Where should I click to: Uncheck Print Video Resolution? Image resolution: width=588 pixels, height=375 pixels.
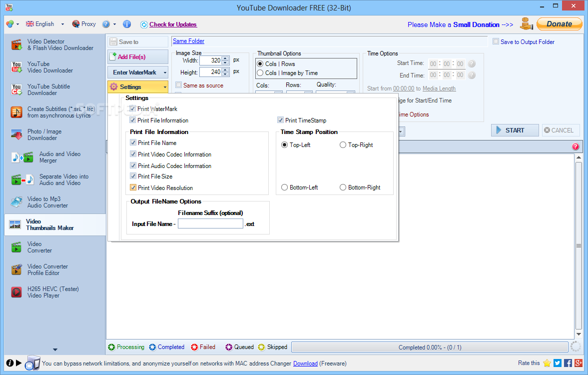pos(133,187)
